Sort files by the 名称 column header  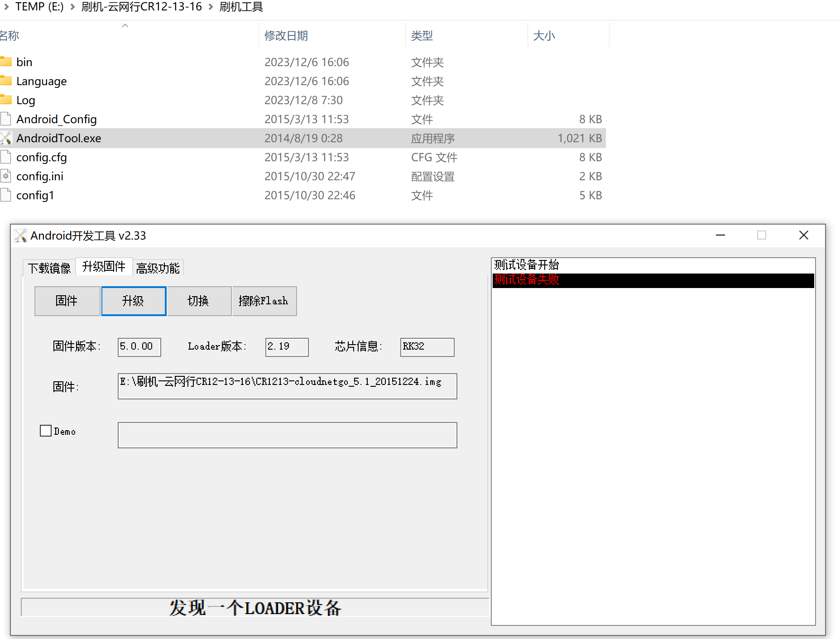tap(10, 35)
